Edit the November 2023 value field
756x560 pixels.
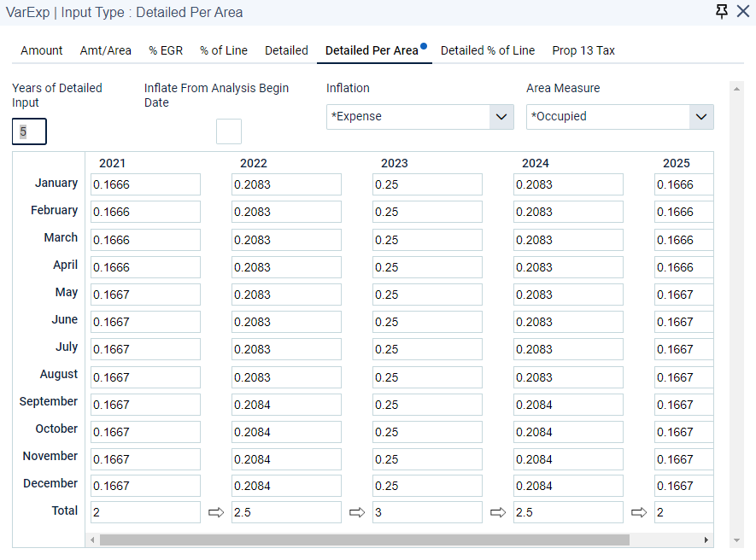tap(427, 459)
